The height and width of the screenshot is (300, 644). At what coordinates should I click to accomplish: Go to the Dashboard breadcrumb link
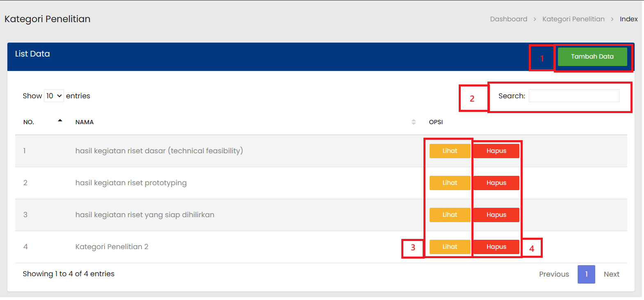tap(508, 19)
